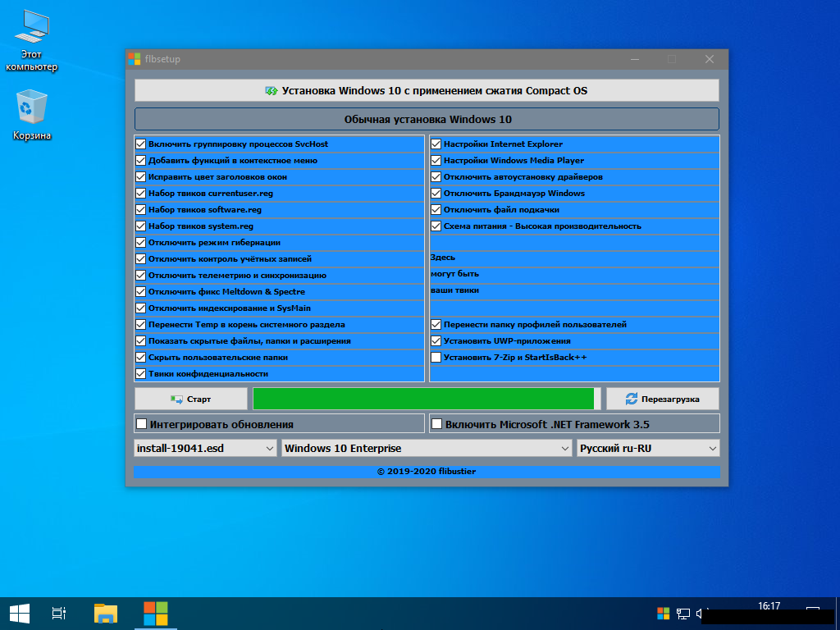
Task: Toggle Отключить индексирование и SysMain
Action: coord(141,308)
